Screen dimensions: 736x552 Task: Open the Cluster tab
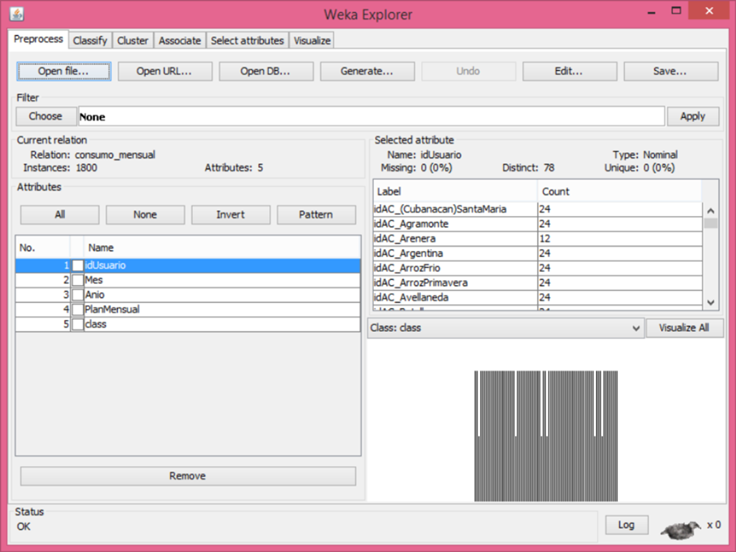(x=132, y=40)
